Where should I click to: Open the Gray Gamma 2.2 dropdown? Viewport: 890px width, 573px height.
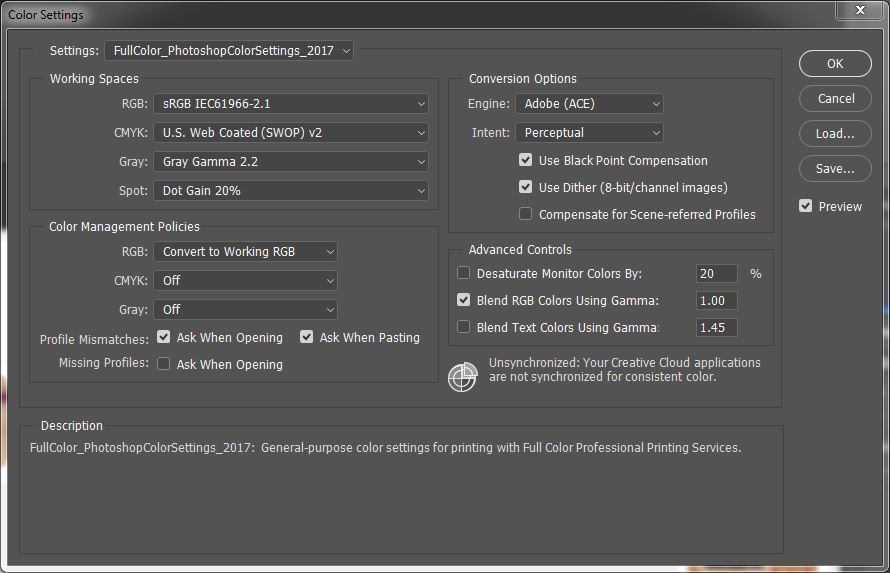(291, 162)
